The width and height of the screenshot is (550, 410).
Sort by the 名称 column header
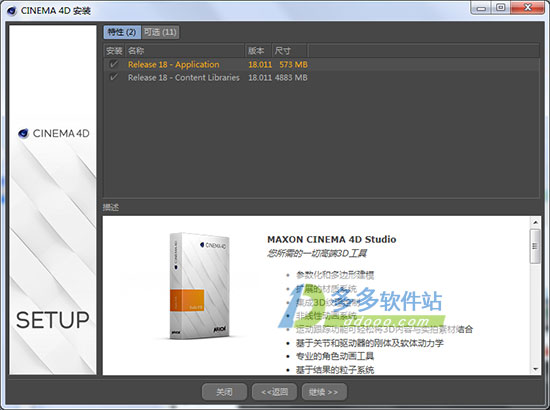(185, 51)
